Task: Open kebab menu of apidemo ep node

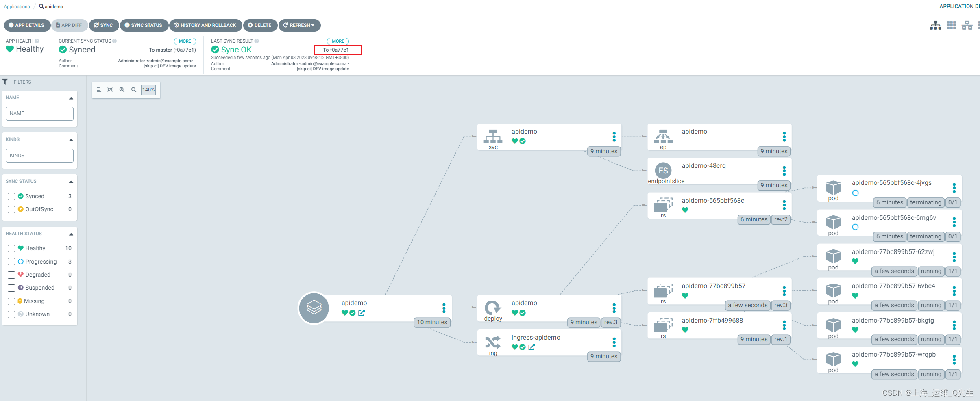Action: (x=784, y=137)
